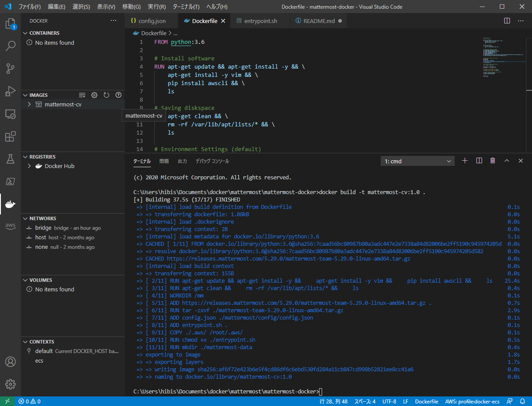Open the Test flask view icon
Screen dimensions: 532x406
click(10, 159)
